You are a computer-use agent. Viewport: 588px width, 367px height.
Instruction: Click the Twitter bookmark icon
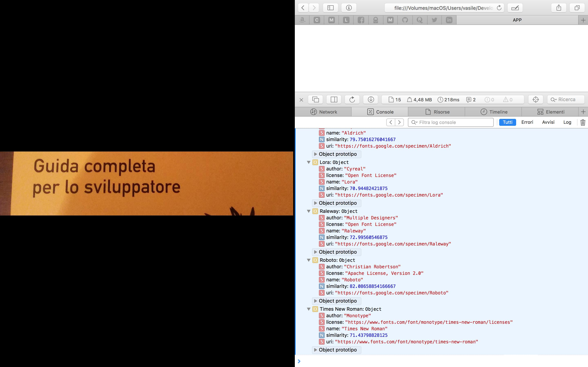coord(434,20)
